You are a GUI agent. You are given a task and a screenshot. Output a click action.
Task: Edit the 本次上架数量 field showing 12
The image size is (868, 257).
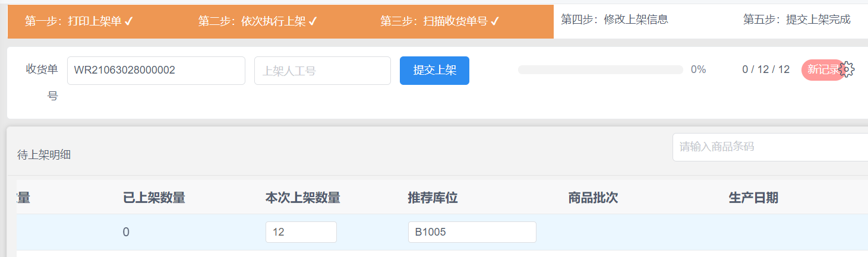301,232
